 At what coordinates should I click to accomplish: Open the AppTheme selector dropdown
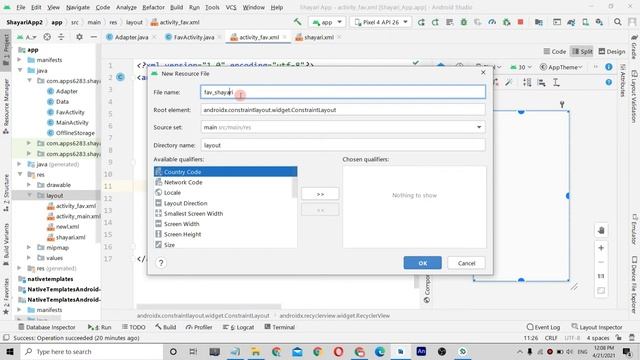(x=561, y=67)
